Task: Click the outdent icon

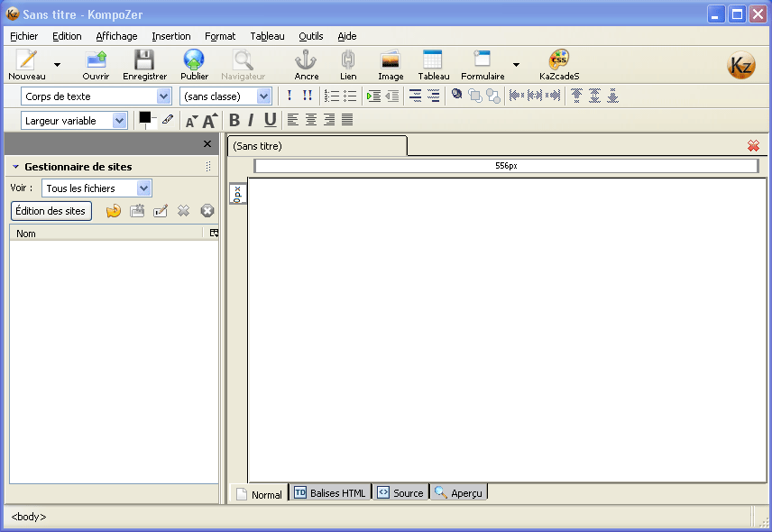Action: (x=392, y=96)
